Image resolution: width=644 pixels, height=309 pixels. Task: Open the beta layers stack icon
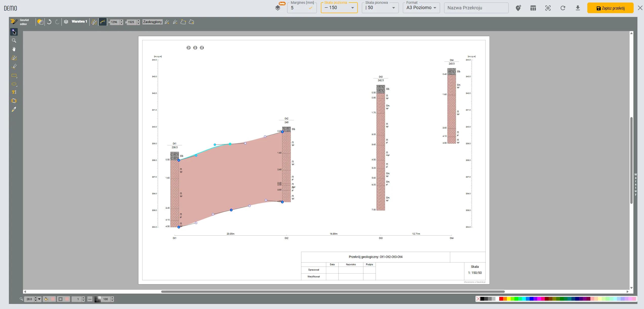tap(278, 8)
